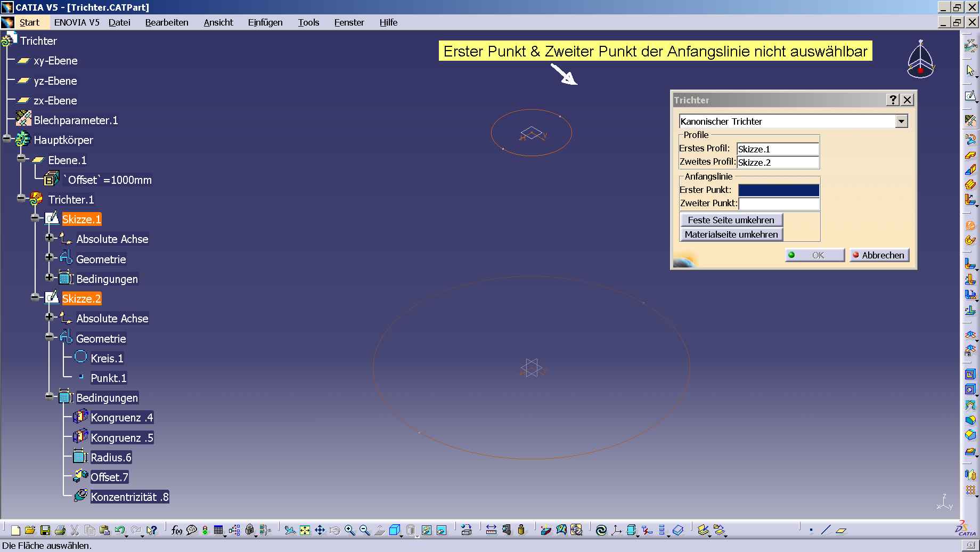Click Abbrechen in the Trichter dialog
Viewport: 980px width, 552px height.
(x=879, y=255)
